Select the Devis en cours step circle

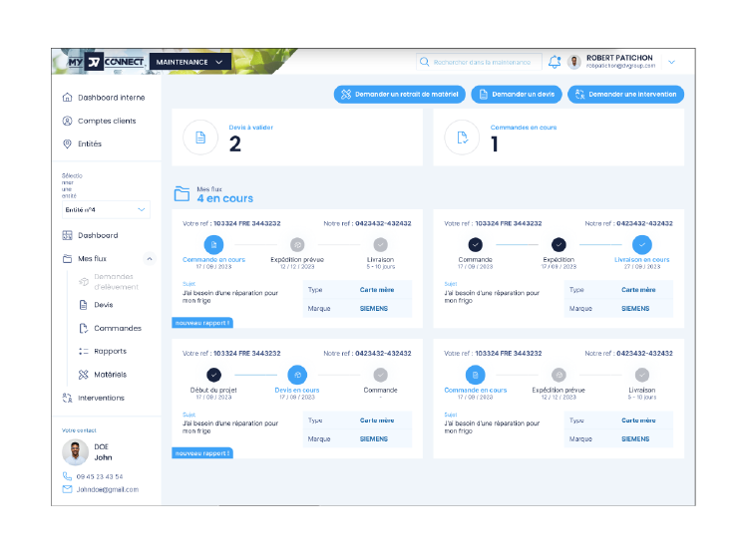click(296, 375)
